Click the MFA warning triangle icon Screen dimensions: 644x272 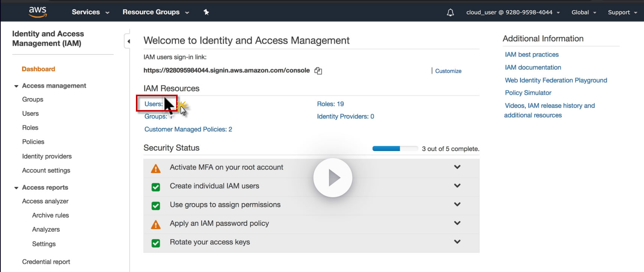155,169
